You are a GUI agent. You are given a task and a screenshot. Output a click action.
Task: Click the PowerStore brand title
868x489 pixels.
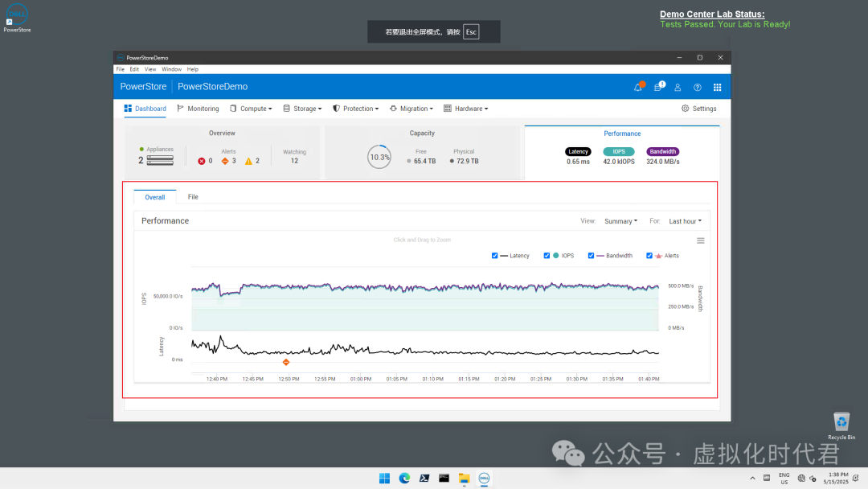[143, 86]
